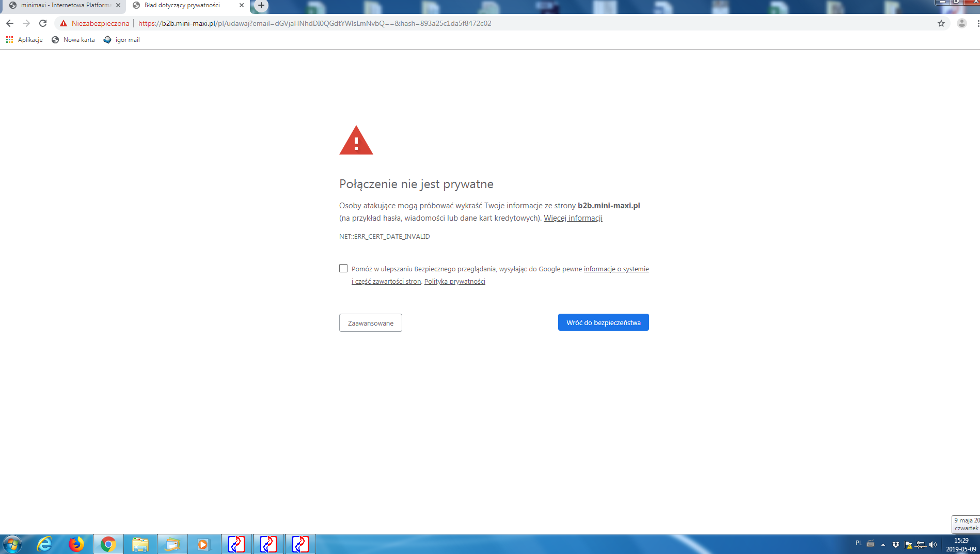
Task: Open the Aplikacje apps shortcut
Action: 24,40
